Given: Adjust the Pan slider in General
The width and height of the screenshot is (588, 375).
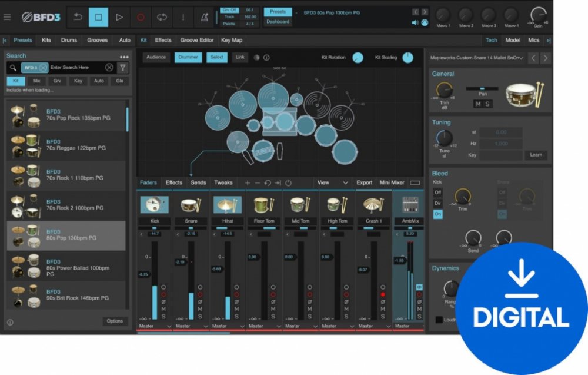Looking at the screenshot, I should point(482,89).
